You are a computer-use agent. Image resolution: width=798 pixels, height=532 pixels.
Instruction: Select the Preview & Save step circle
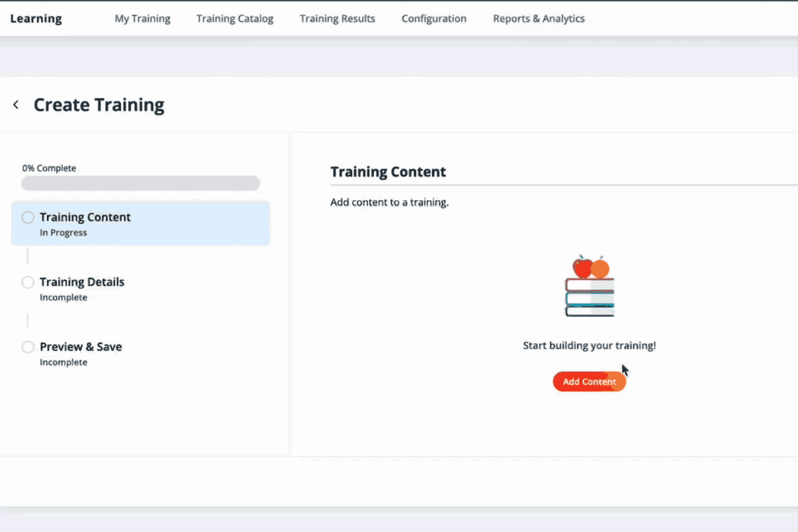[28, 347]
